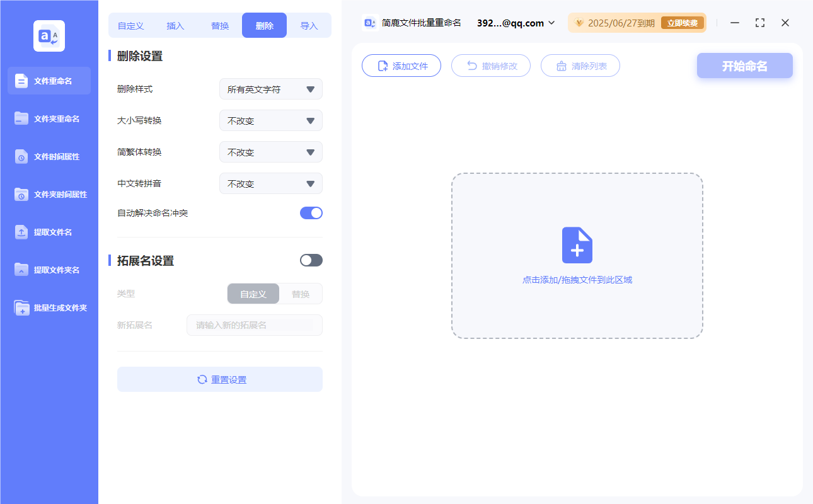Switch to the 插入 tab
813x504 pixels.
coord(175,25)
